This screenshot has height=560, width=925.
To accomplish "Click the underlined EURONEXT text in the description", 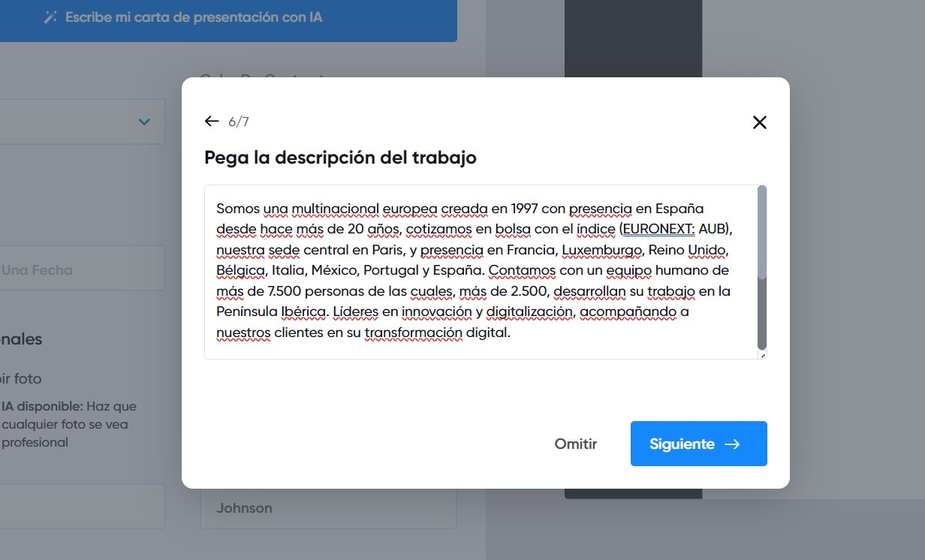I will [658, 230].
